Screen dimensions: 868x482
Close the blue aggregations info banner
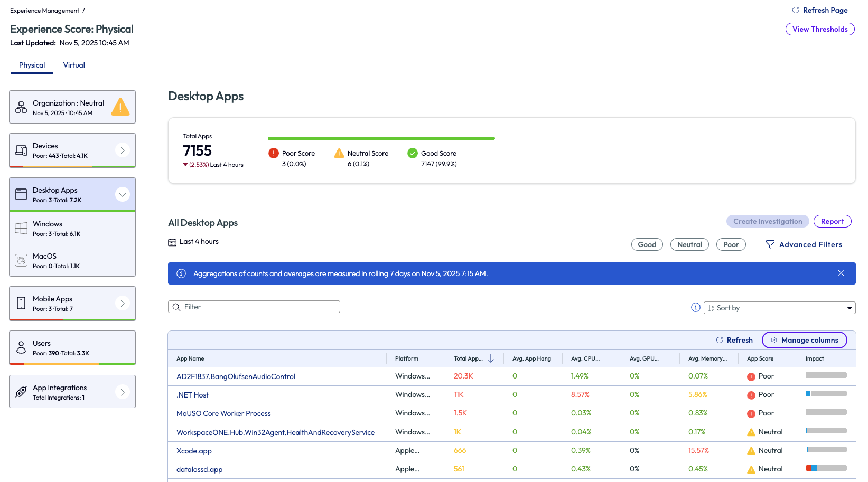[841, 273]
